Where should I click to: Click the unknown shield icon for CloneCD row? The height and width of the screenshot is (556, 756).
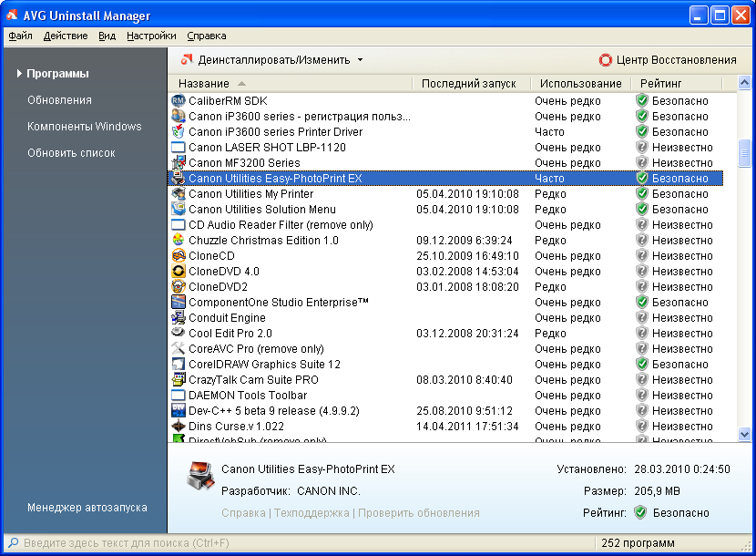642,255
